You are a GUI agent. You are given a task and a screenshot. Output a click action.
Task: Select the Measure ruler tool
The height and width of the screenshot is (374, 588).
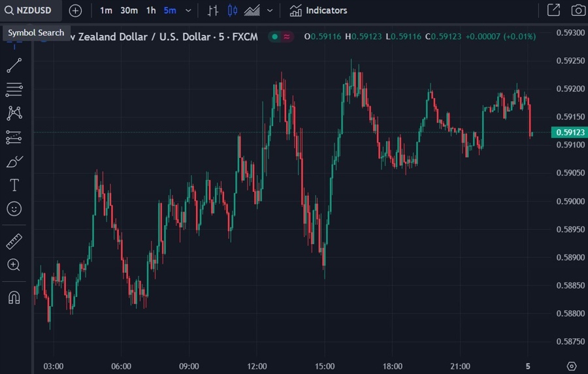pyautogui.click(x=14, y=242)
